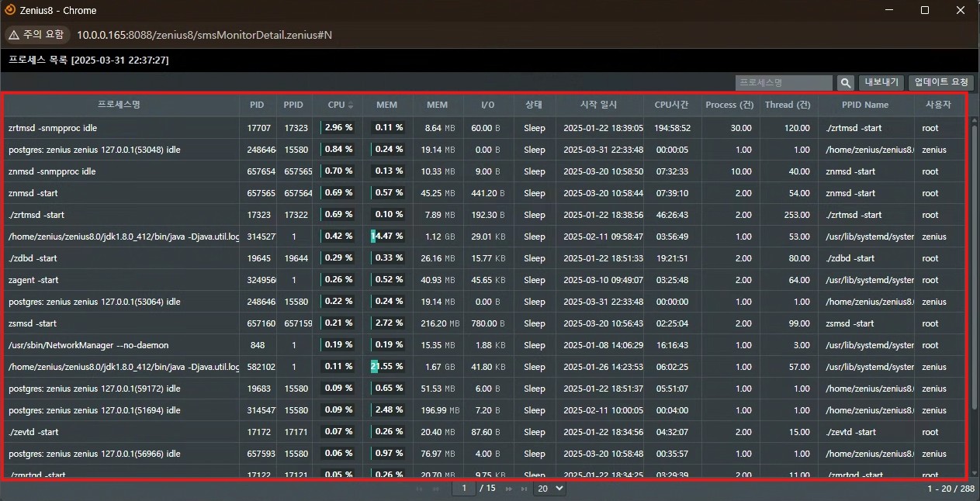Click the Zenius8 app icon in title bar

click(9, 10)
